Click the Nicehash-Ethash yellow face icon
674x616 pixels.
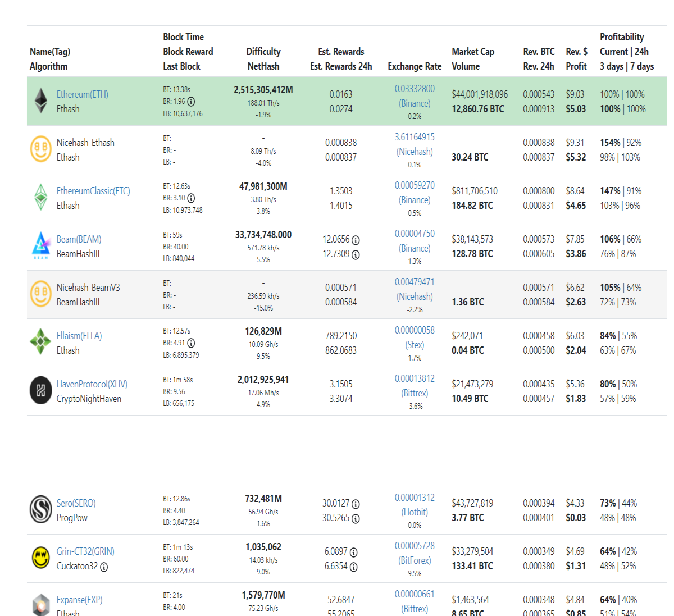coord(41,149)
